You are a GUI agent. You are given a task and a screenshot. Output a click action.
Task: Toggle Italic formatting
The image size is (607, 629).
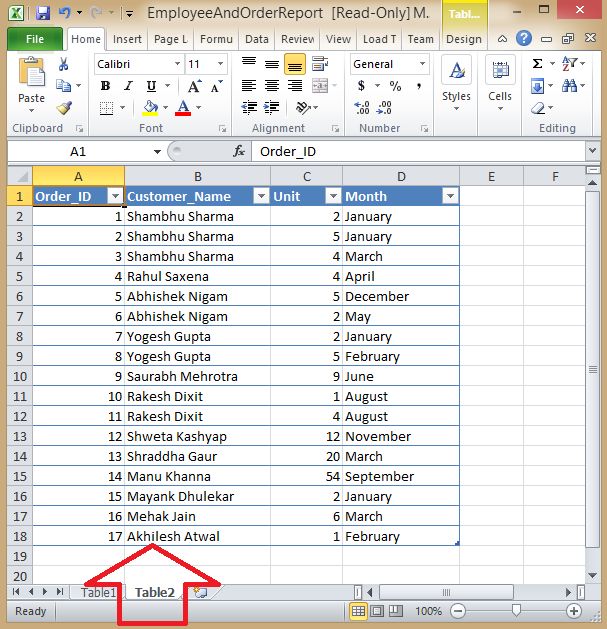coord(128,86)
